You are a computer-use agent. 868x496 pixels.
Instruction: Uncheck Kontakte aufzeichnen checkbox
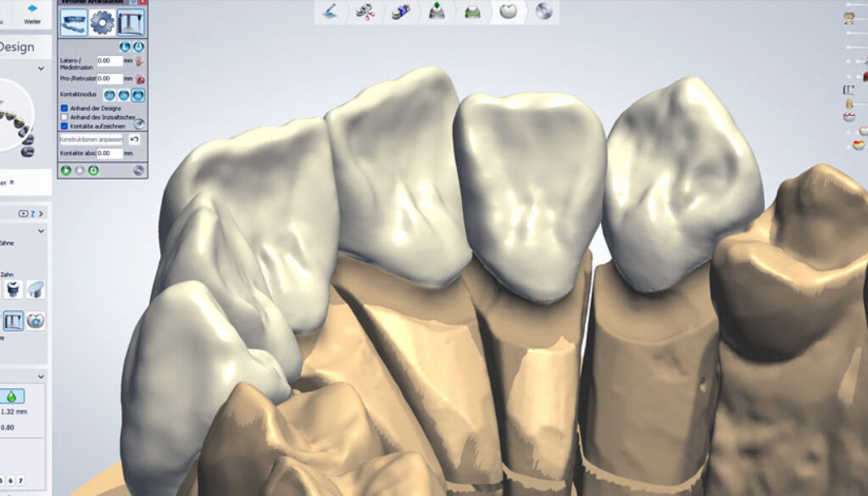[64, 125]
